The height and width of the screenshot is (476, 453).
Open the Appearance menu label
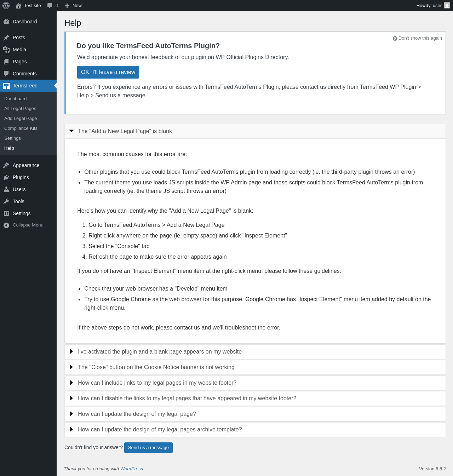point(26,165)
